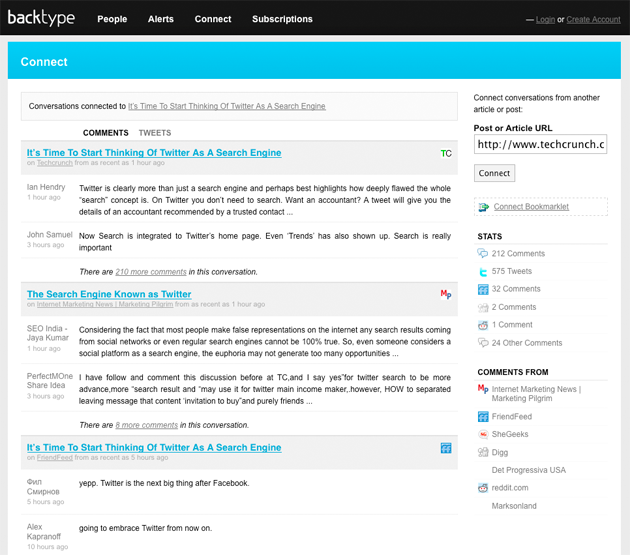Click commenter name PerfectMOne Share Idea
Screen dimensions: 630x555
click(x=49, y=381)
